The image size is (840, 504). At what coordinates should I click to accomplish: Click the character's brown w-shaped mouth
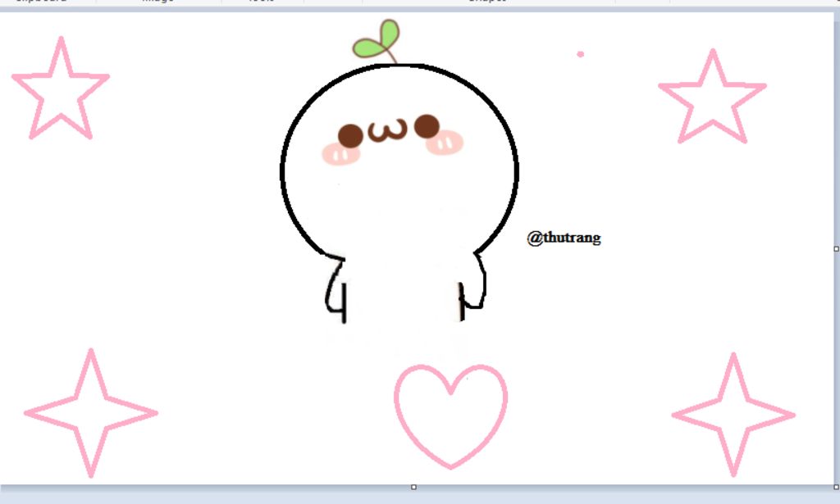388,131
